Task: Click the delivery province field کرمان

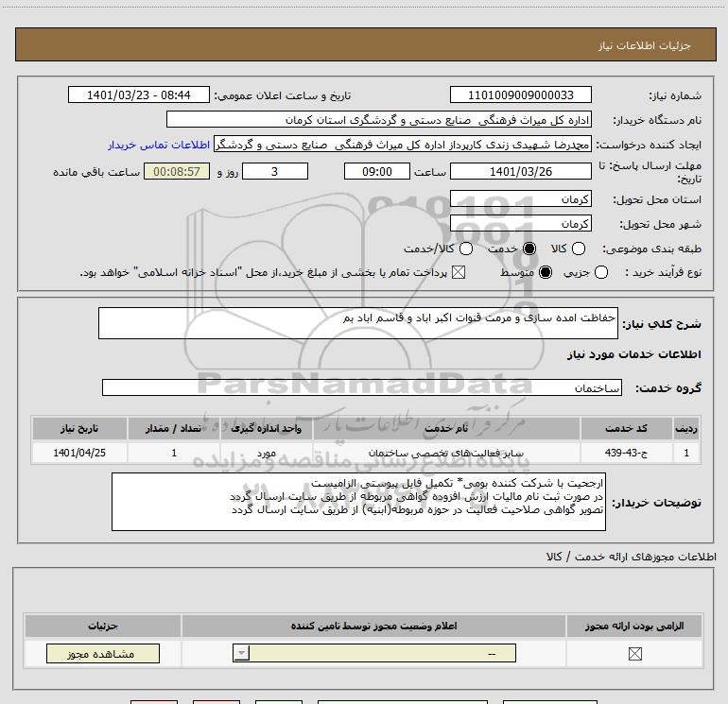Action: click(x=520, y=198)
